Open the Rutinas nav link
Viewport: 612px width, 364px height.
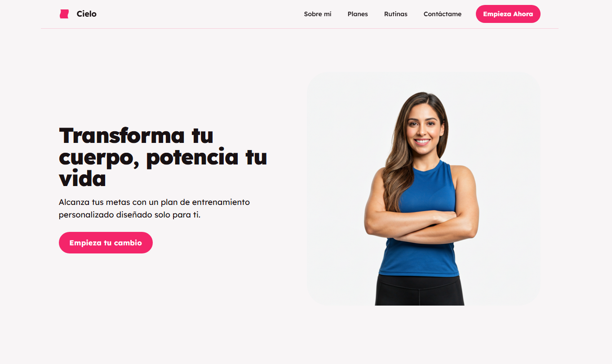[x=396, y=14]
